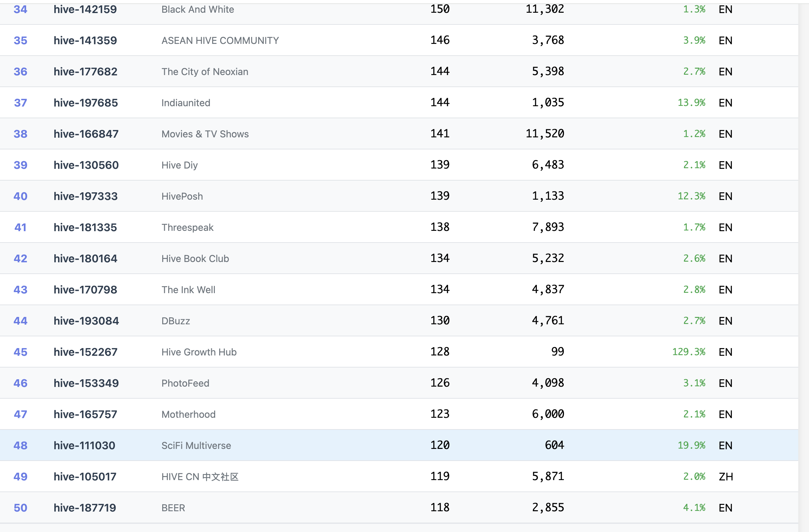Click the vertical scrollbar on the right
The height and width of the screenshot is (532, 809).
[x=803, y=265]
